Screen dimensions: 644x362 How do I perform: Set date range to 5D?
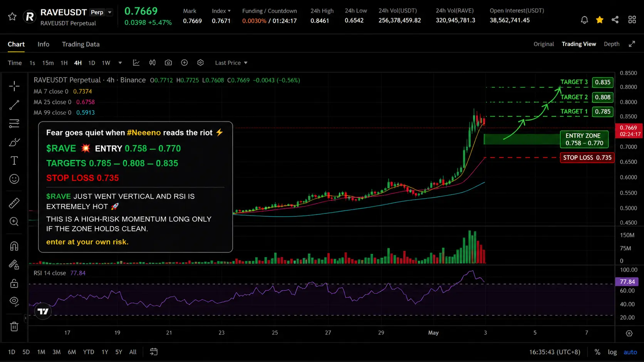pos(26,352)
